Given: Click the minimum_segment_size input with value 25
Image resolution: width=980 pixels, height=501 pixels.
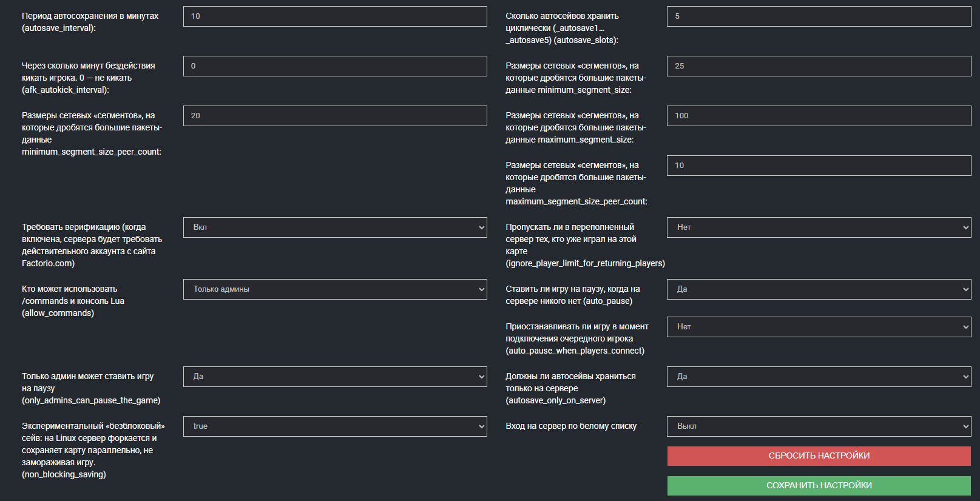Looking at the screenshot, I should point(818,66).
